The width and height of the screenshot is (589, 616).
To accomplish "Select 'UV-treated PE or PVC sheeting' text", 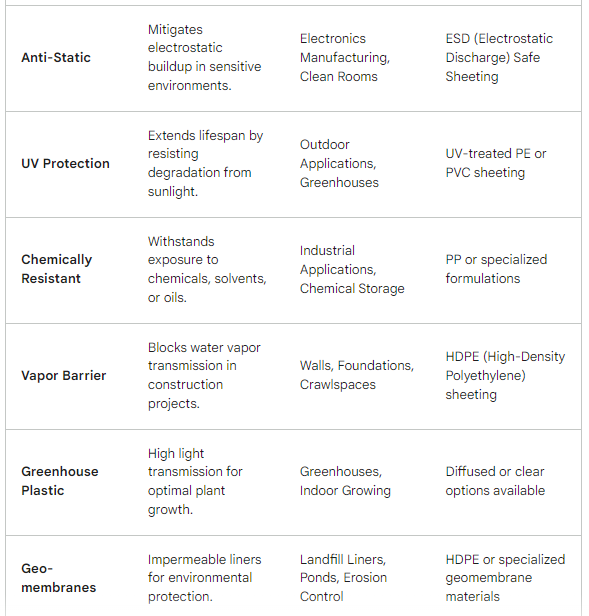I will click(x=496, y=163).
